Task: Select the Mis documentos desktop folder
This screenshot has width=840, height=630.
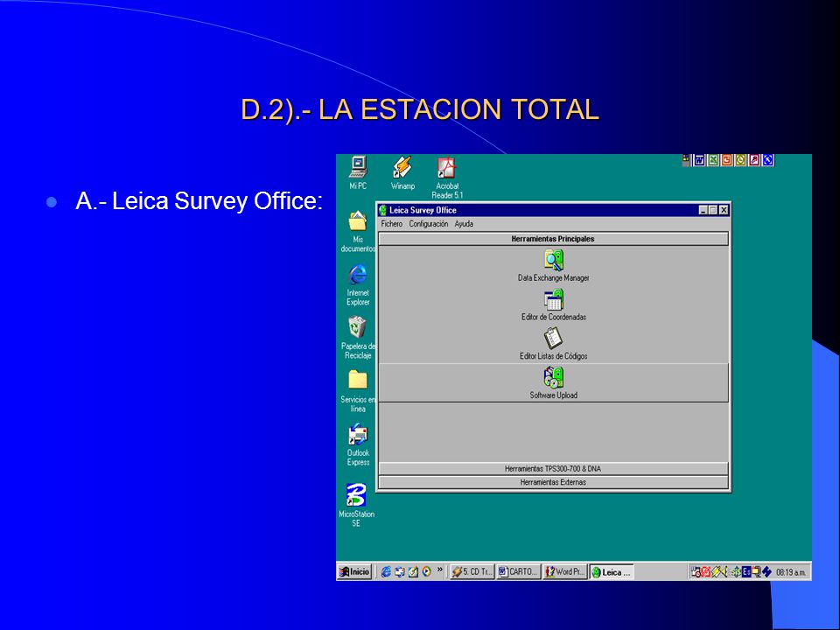Action: click(358, 231)
